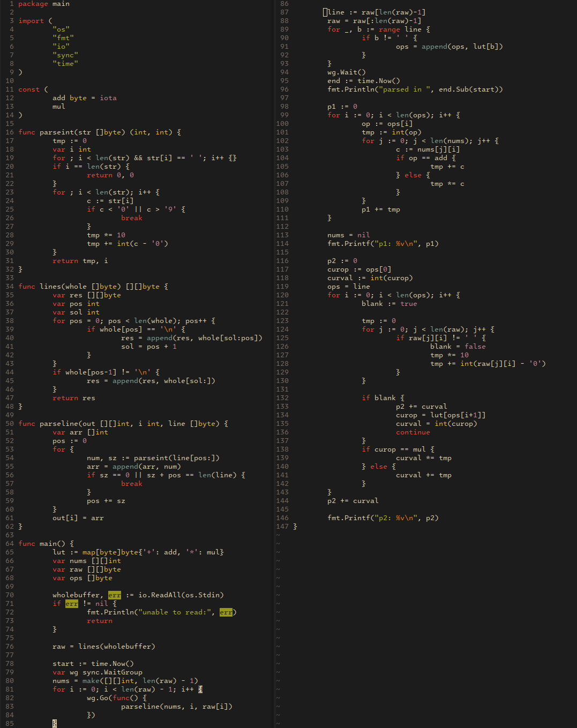Click 'end := time.Now()' statement

point(364,81)
